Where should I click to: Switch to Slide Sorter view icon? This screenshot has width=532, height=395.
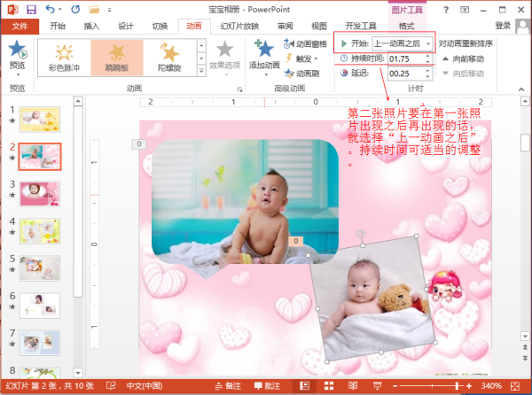pos(329,386)
